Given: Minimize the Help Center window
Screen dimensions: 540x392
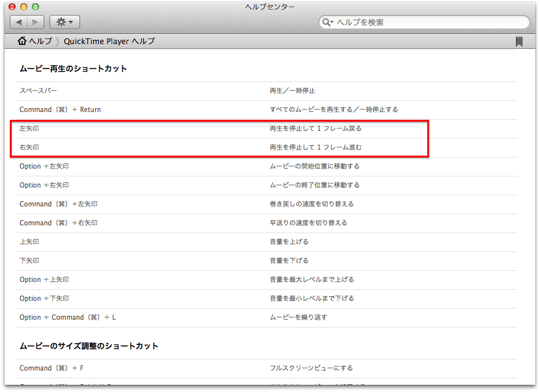Looking at the screenshot, I should point(23,7).
